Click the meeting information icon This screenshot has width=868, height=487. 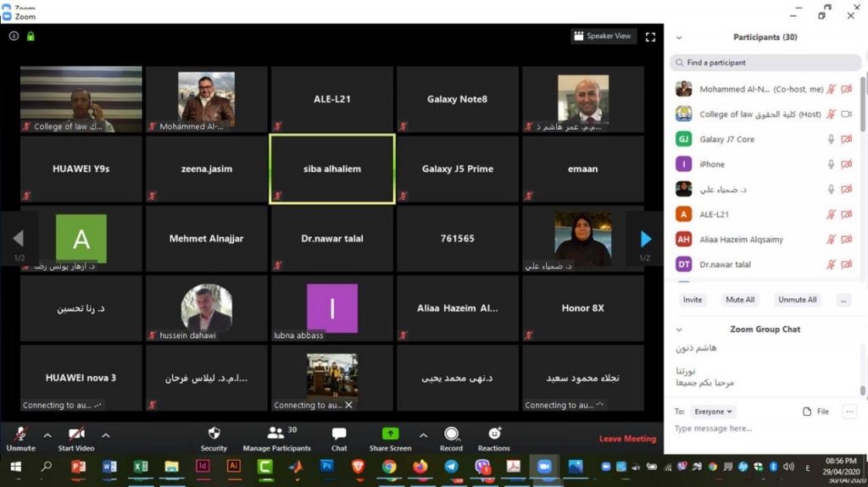coord(14,36)
